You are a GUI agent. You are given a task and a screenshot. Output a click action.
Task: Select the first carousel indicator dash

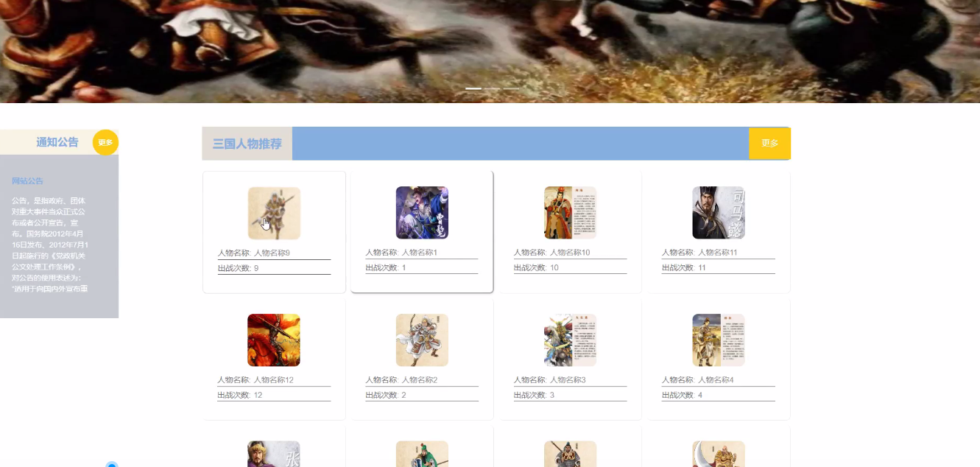point(473,88)
